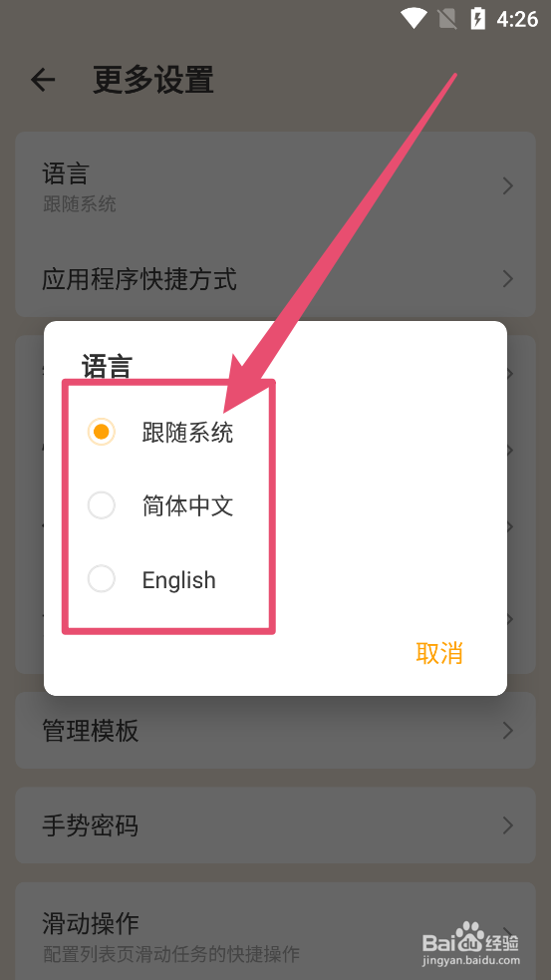Viewport: 551px width, 980px height.
Task: Open the 滑动操作 settings entry
Action: point(275,932)
